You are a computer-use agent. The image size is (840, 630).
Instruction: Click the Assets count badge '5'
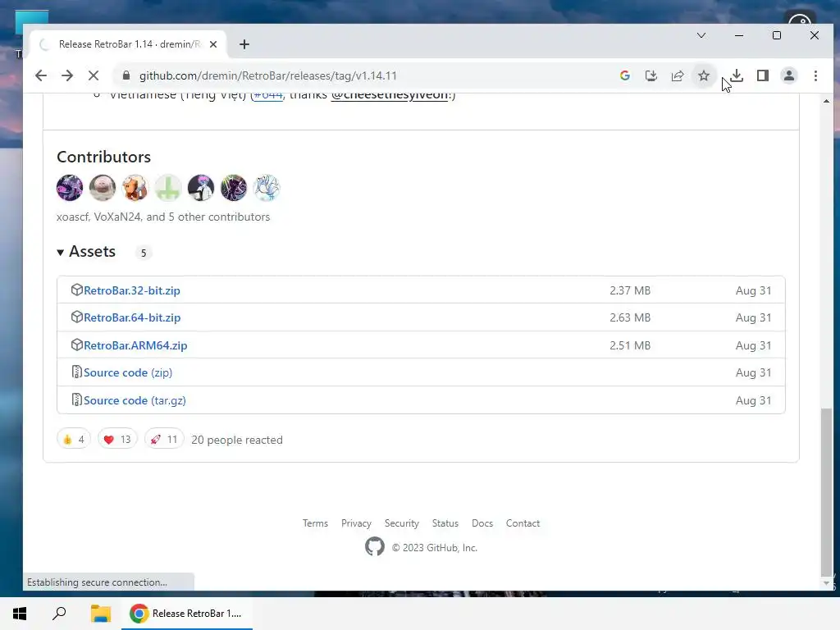[x=143, y=253]
